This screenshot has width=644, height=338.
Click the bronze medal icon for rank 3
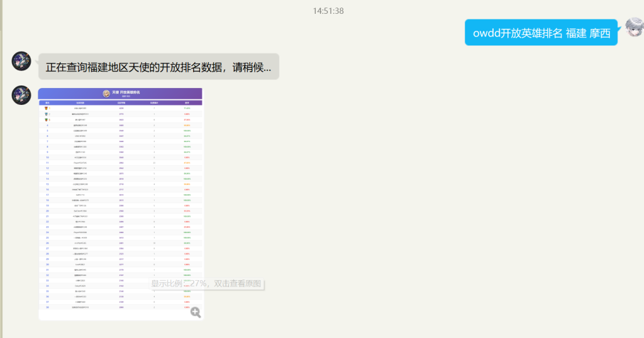click(x=47, y=119)
